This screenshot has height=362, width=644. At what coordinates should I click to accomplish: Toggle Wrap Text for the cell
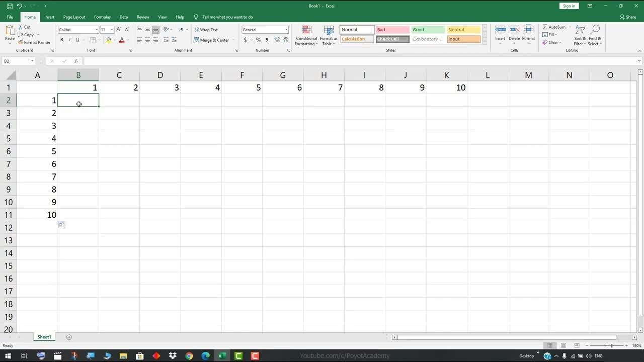point(206,30)
